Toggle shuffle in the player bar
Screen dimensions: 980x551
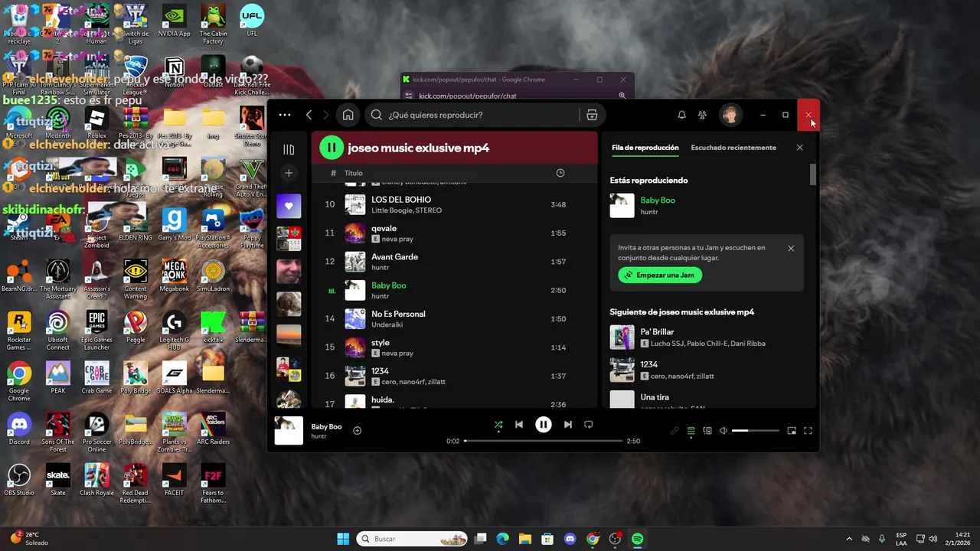pos(498,425)
